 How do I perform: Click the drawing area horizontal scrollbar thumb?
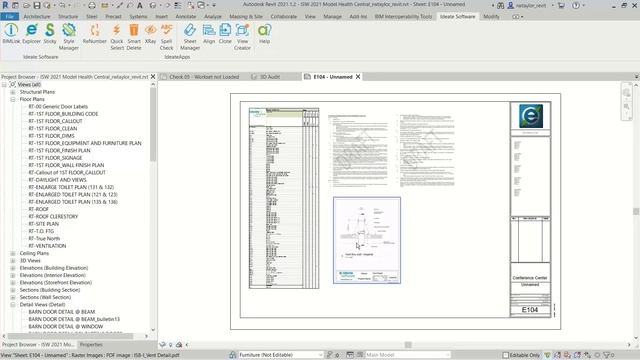[x=408, y=345]
